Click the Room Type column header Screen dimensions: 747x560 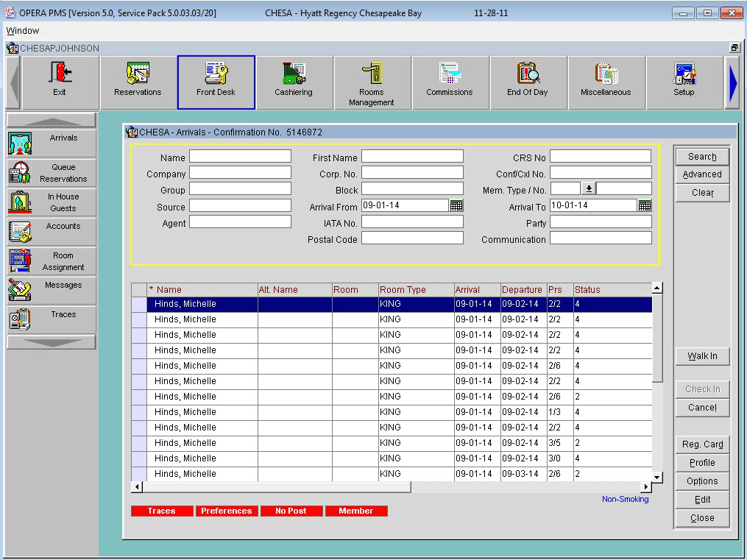pos(416,289)
